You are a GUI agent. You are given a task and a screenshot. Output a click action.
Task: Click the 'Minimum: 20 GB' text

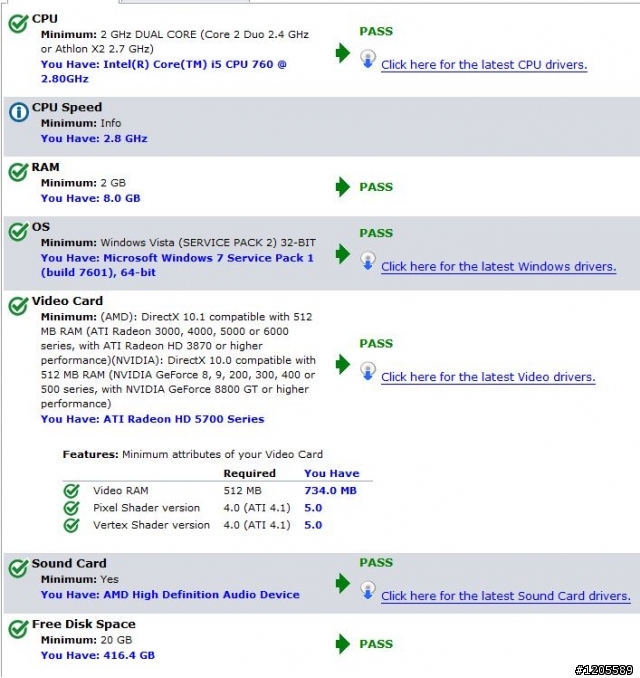pos(86,640)
